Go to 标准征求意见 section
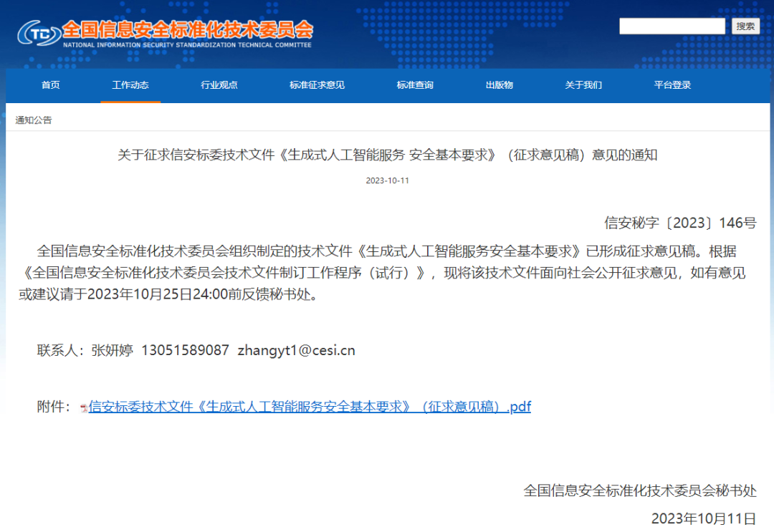This screenshot has height=532, width=774. [x=317, y=84]
